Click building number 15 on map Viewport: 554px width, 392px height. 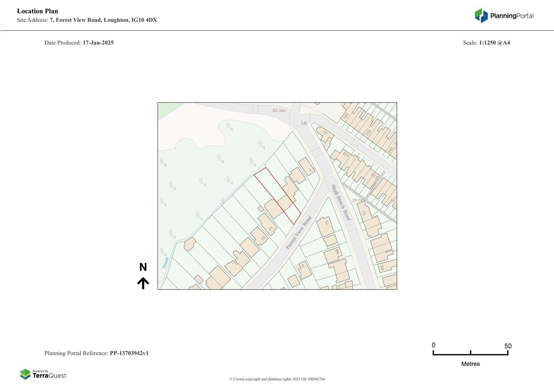263,238
